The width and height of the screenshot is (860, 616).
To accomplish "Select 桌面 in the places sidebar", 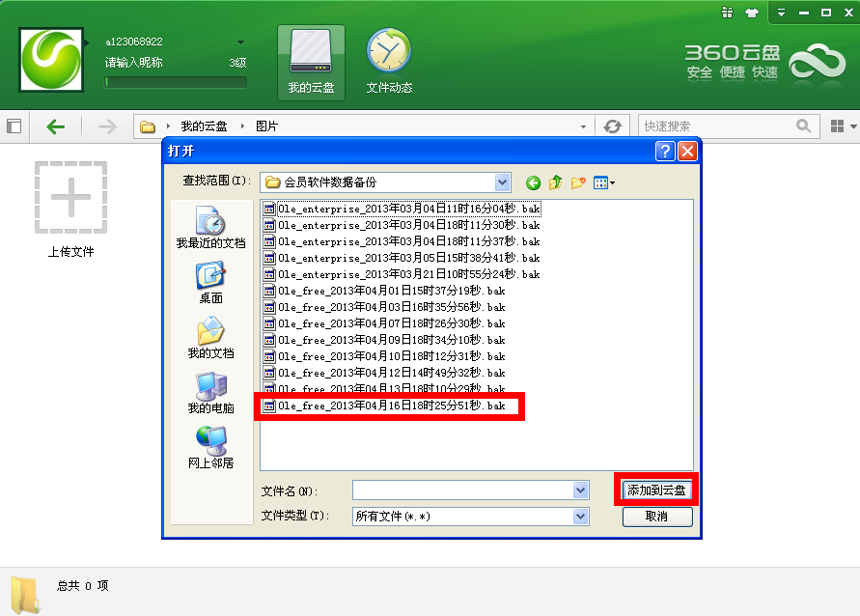I will click(x=210, y=283).
